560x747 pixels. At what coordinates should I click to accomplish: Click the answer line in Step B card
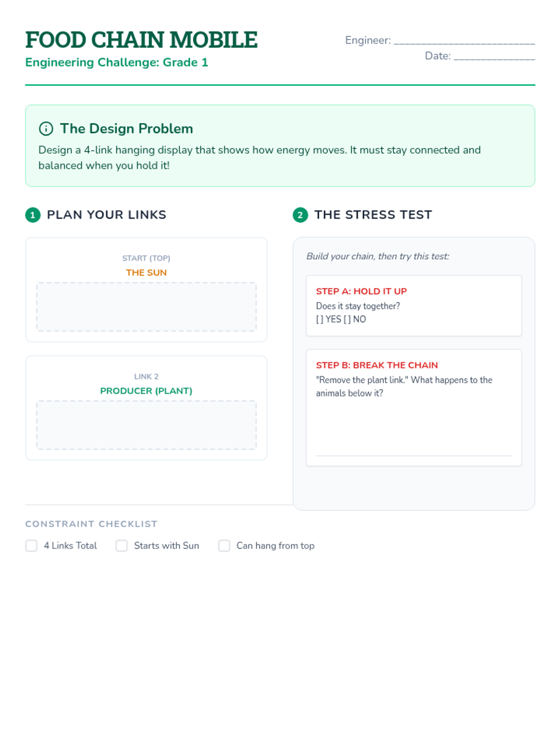[x=413, y=455]
